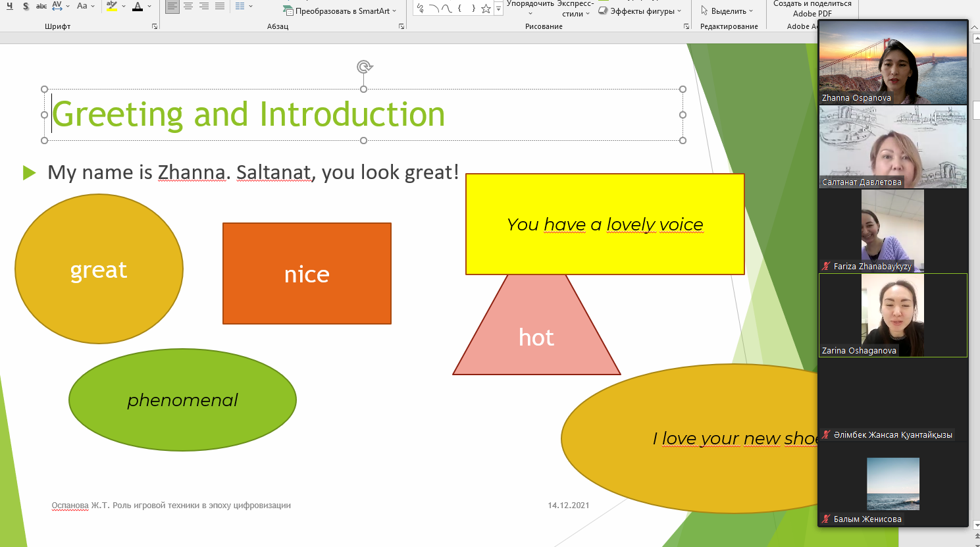Viewport: 980px width, 547px height.
Task: Click the rotation handle above title
Action: (x=364, y=66)
